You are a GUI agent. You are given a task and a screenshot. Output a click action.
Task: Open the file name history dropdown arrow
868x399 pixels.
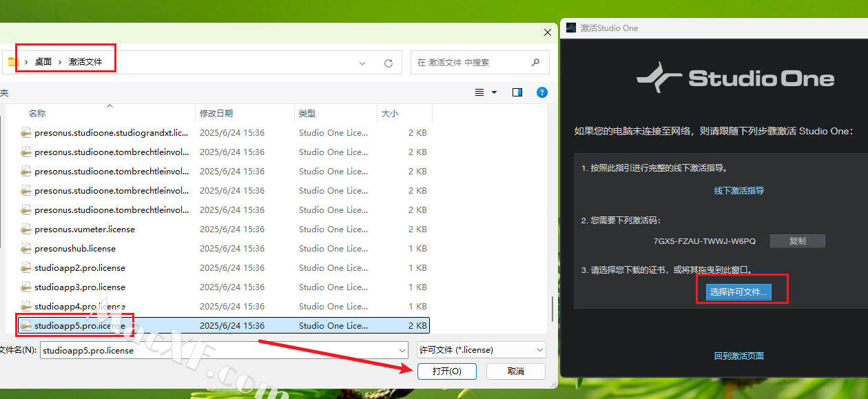(x=403, y=350)
